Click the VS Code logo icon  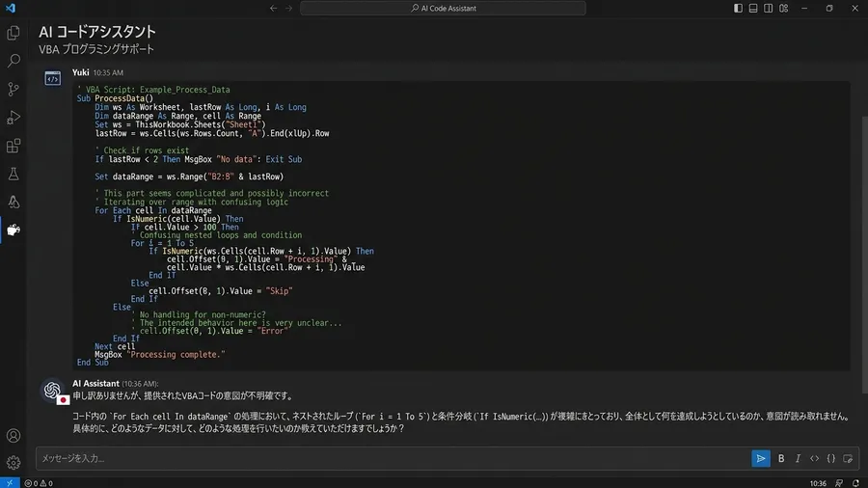click(11, 8)
